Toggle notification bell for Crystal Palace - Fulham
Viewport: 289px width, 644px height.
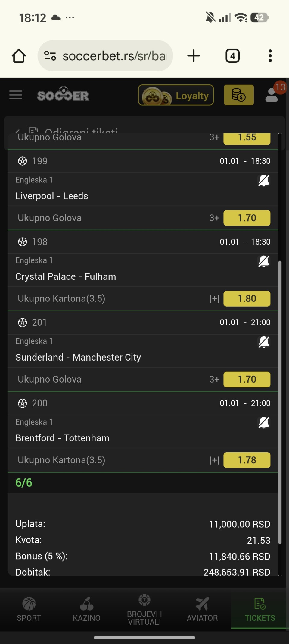[264, 261]
